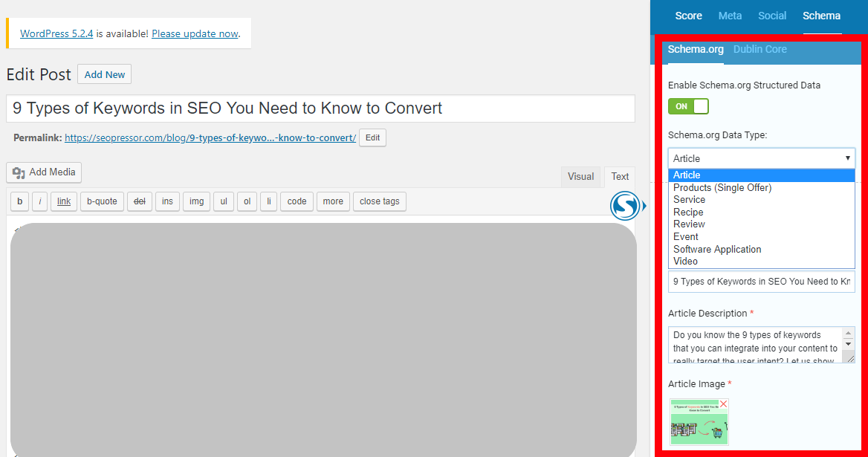Click the schema article title field
Screen dimensions: 868x457
pyautogui.click(x=761, y=281)
